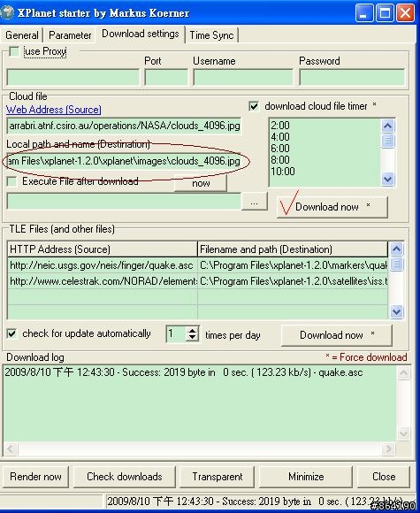Screen dimensions: 420x513
Task: Open the file browse '...' button
Action: (254, 202)
